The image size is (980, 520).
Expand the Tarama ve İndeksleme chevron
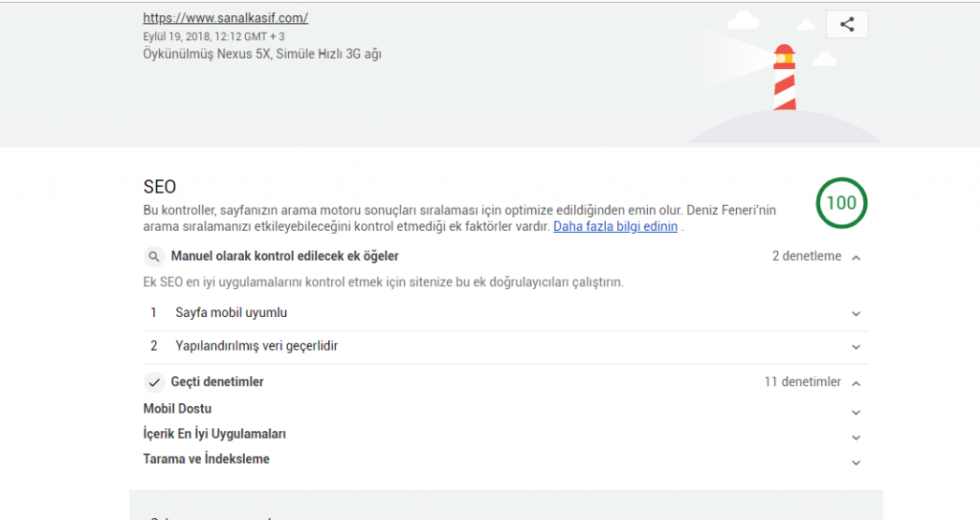[856, 462]
